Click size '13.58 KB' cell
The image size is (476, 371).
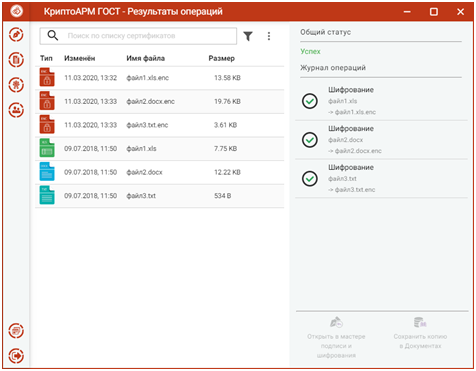(227, 78)
